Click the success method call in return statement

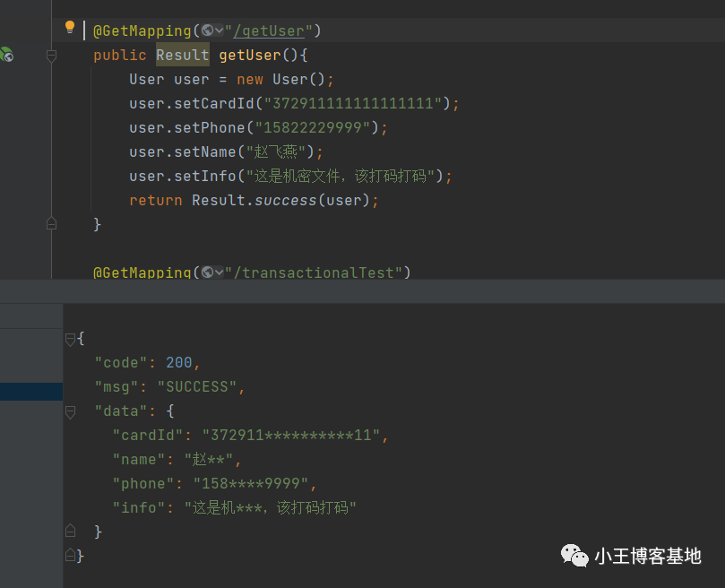pyautogui.click(x=285, y=200)
